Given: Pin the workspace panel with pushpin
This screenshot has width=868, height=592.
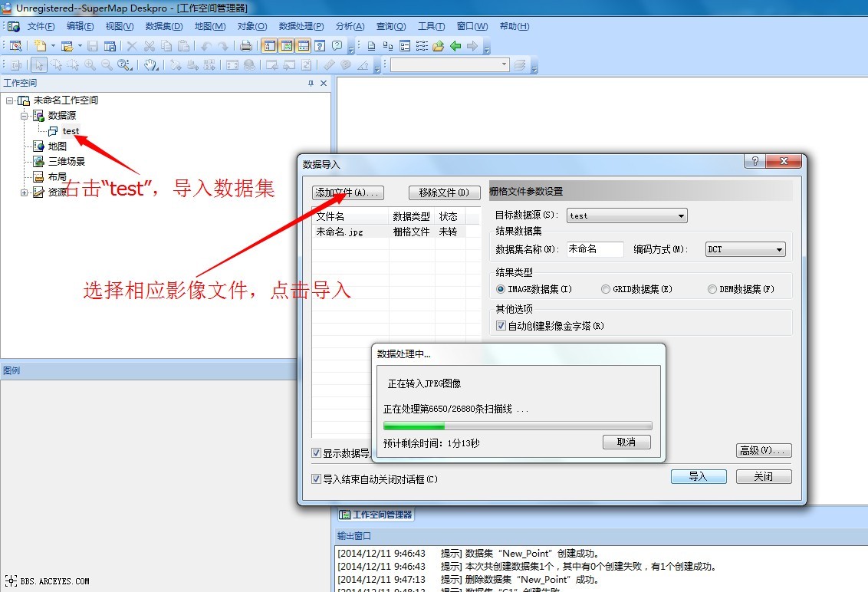Looking at the screenshot, I should [311, 83].
